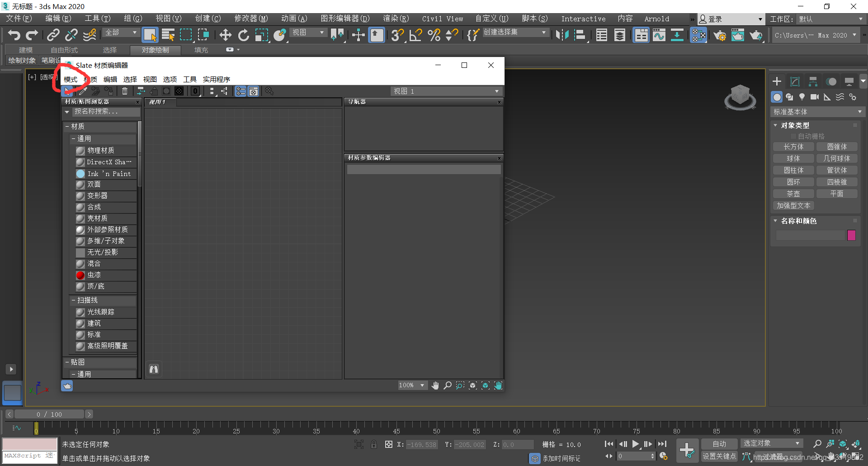Open the 100% zoom dropdown in Slate
The height and width of the screenshot is (466, 868).
pyautogui.click(x=413, y=385)
